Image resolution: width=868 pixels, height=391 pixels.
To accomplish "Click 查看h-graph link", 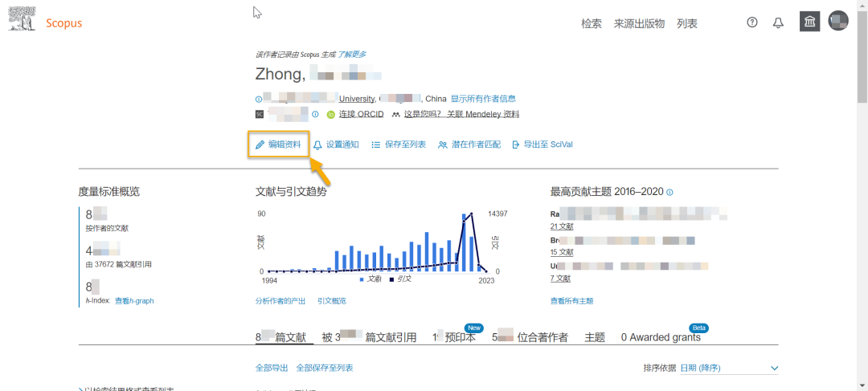I will [x=134, y=301].
